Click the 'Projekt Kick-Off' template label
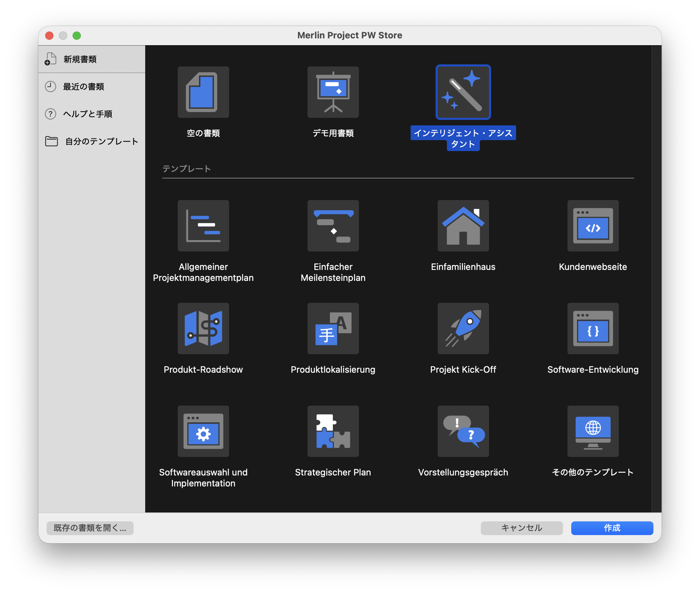Screen dimensions: 700x594 tap(463, 370)
